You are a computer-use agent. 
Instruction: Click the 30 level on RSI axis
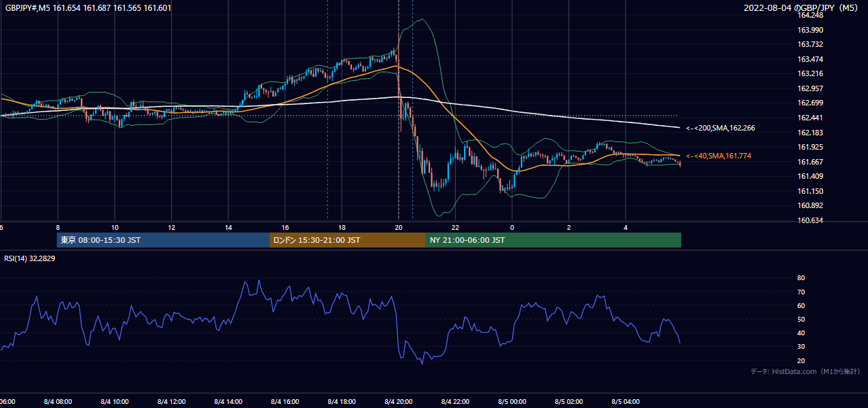point(801,347)
